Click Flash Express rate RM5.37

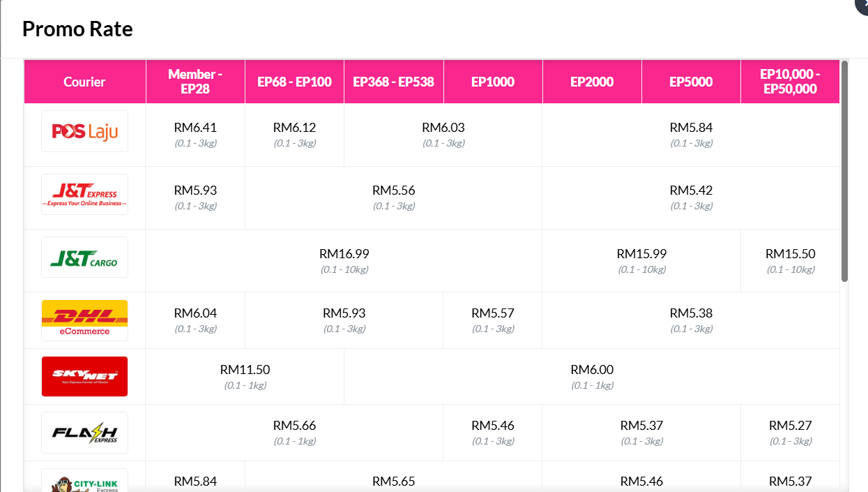click(641, 426)
